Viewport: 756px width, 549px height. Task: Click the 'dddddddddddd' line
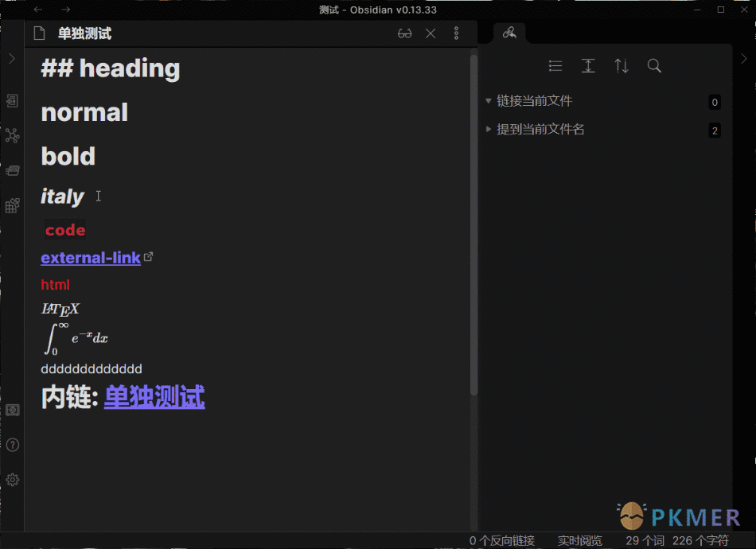click(92, 369)
